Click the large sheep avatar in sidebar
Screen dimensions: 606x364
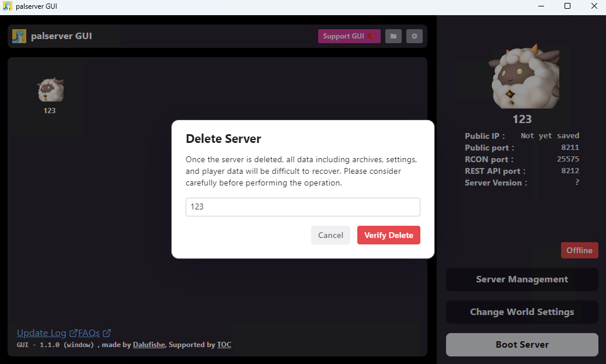pyautogui.click(x=524, y=76)
